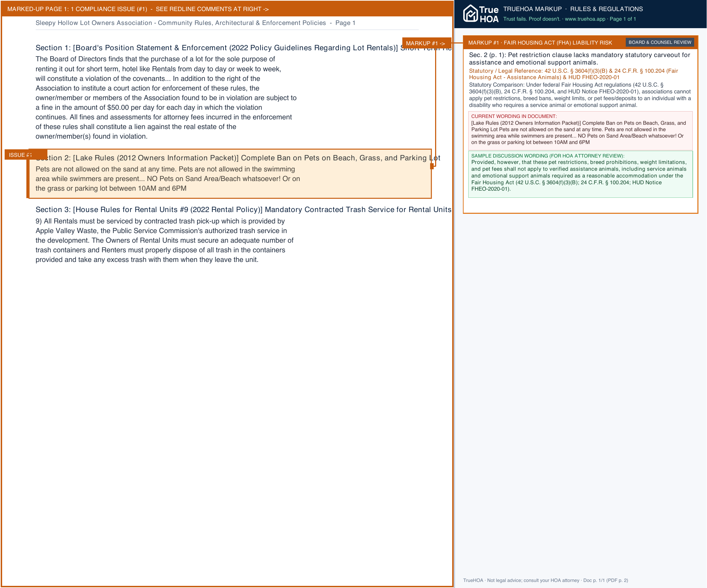Click the 'Sec. 2 (p. 1): Pet restriction clause' summary

click(579, 58)
